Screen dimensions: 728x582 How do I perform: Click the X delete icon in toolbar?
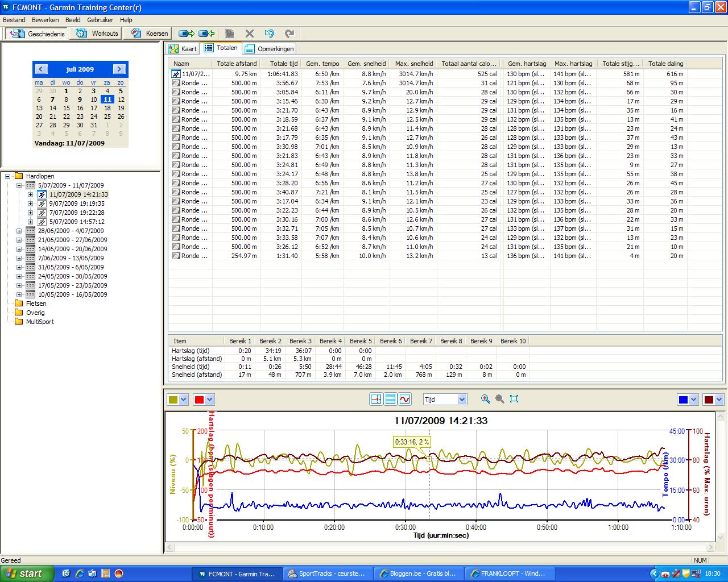(x=249, y=34)
